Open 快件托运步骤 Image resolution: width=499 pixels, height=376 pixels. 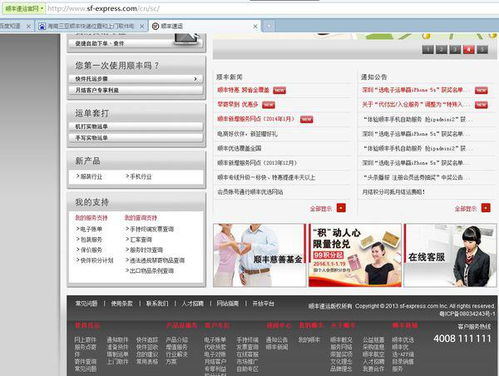click(136, 79)
